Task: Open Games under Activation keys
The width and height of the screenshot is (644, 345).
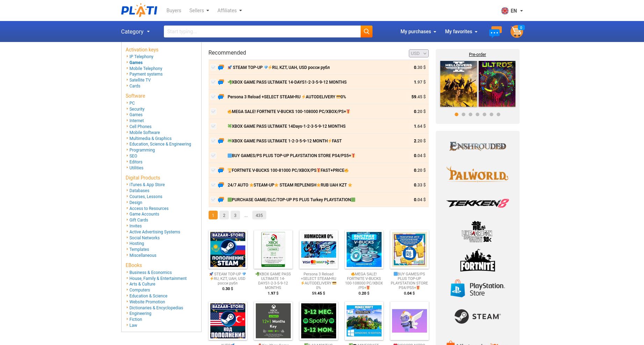Action: click(136, 63)
